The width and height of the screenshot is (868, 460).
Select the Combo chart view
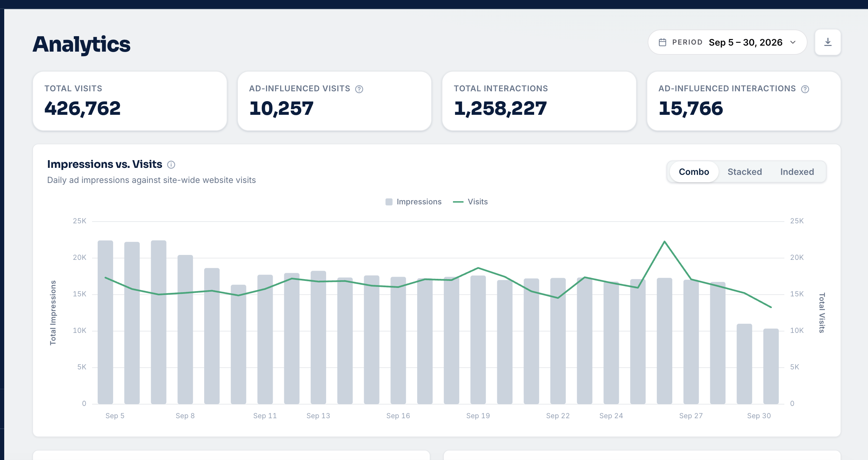click(694, 172)
